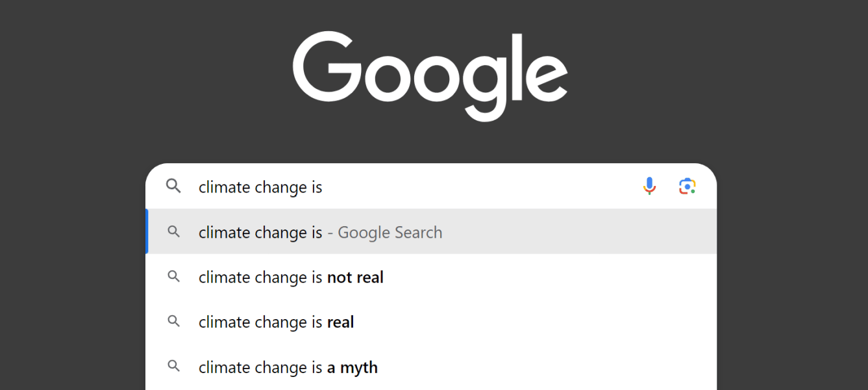Click the magnifying glass in the search box
The width and height of the screenshot is (868, 390).
tap(173, 187)
